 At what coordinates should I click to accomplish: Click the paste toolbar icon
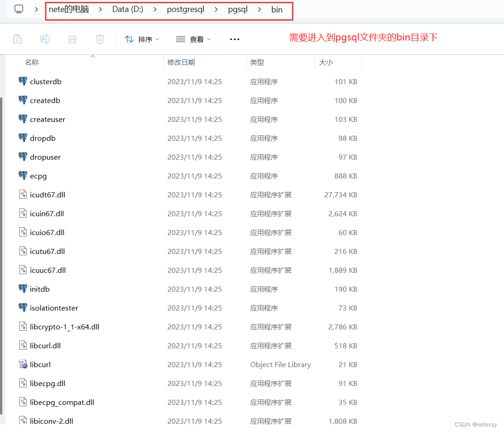tap(17, 39)
